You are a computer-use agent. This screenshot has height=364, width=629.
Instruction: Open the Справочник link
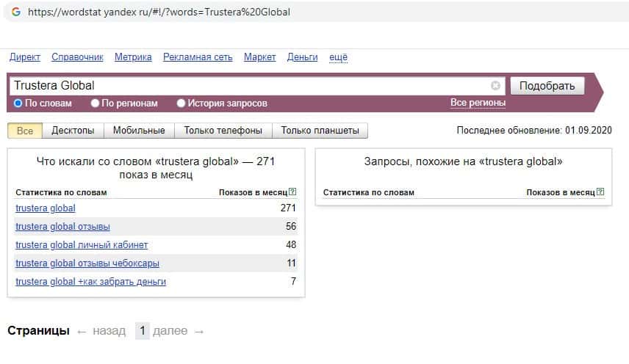click(x=77, y=57)
